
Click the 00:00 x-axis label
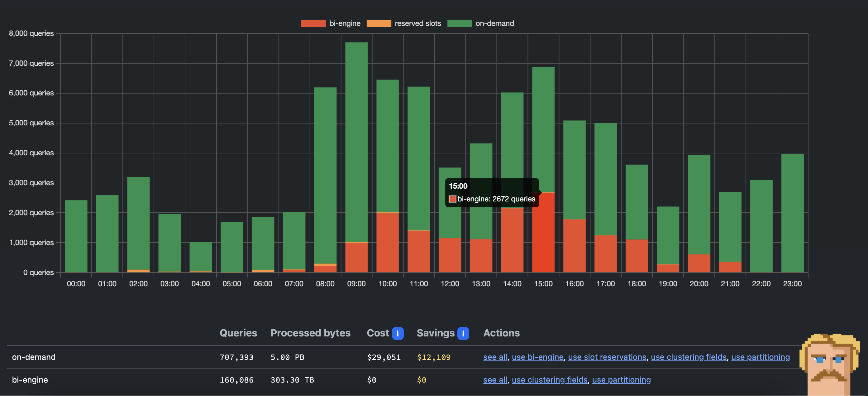(x=76, y=284)
